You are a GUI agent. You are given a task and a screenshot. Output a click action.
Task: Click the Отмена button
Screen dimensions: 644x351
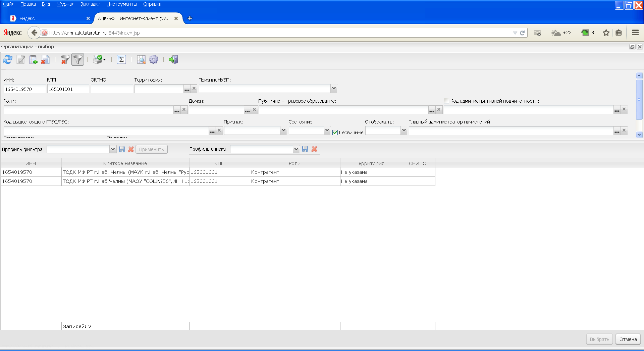click(628, 339)
